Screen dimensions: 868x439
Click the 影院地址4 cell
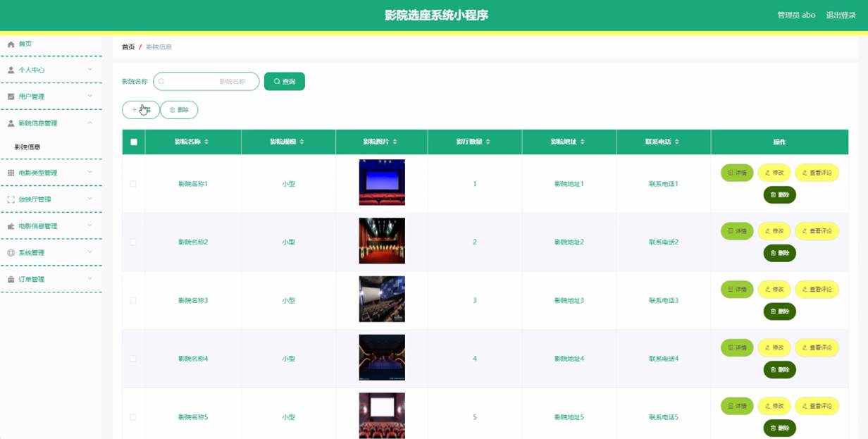tap(569, 359)
